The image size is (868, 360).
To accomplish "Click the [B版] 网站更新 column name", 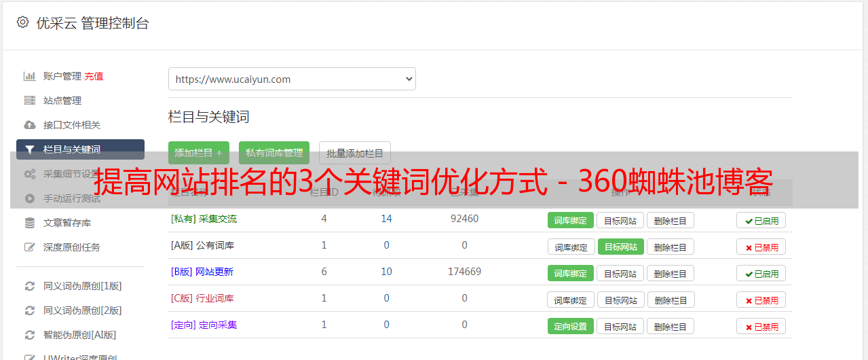I will (x=202, y=272).
